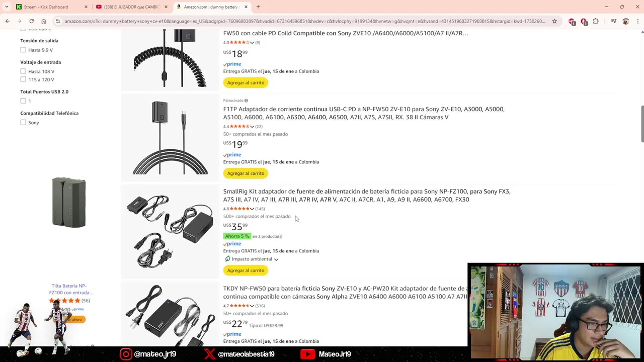This screenshot has width=644, height=362.
Task: Close the YouTube tab
Action: pos(166,7)
